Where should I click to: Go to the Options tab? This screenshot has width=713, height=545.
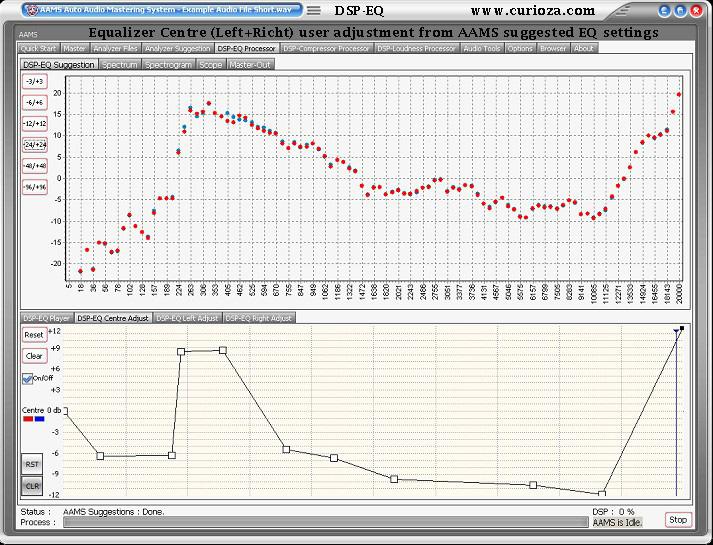click(x=520, y=48)
